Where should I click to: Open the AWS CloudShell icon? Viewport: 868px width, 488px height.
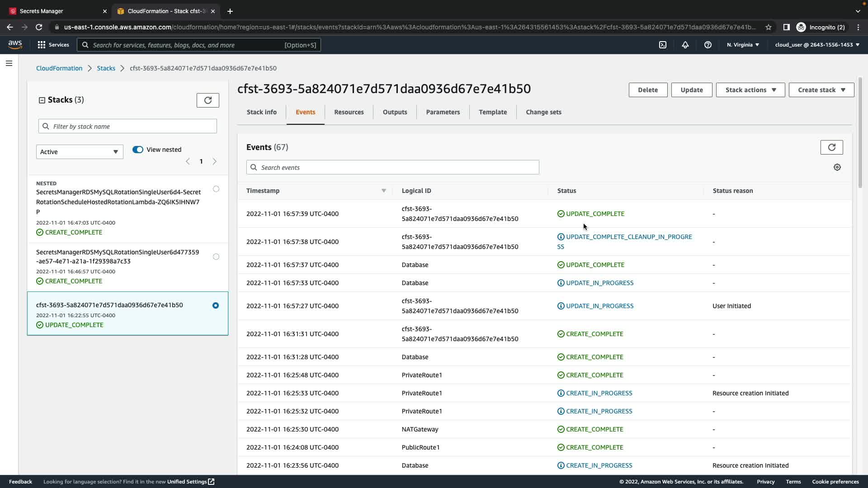[663, 45]
